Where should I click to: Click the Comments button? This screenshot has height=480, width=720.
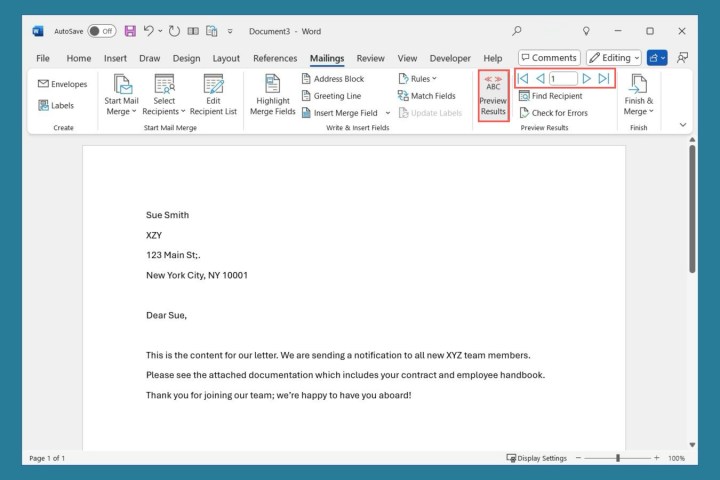click(548, 58)
